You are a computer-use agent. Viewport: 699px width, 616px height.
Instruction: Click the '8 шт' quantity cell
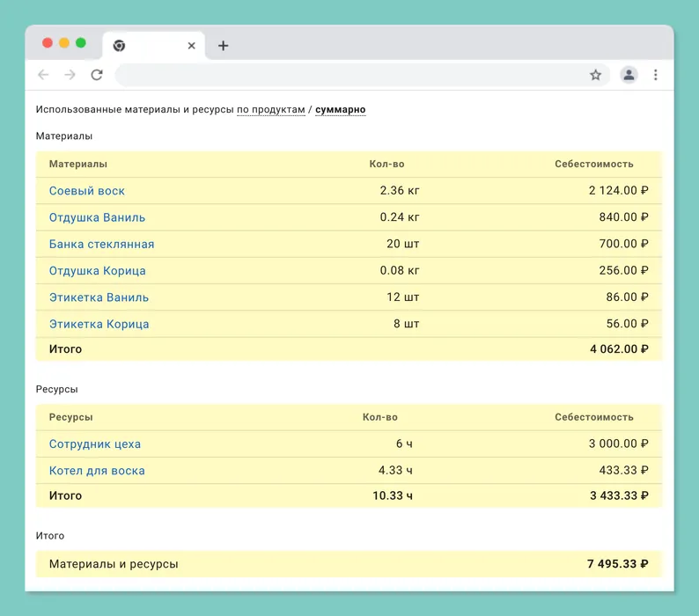click(406, 324)
